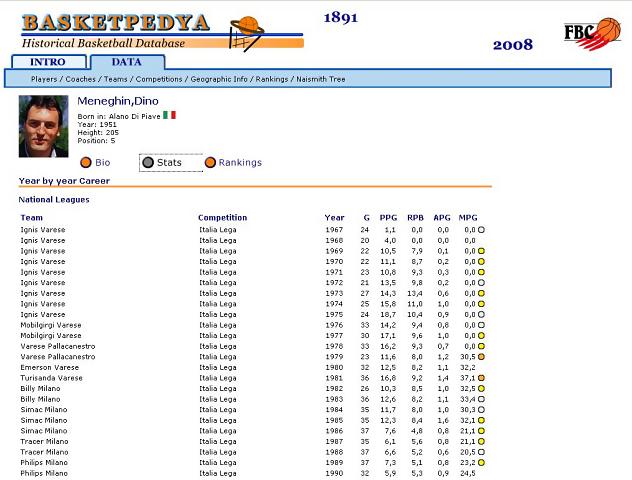Click the Basketpedya basketball hoop logo
The image size is (632, 480).
tap(244, 32)
